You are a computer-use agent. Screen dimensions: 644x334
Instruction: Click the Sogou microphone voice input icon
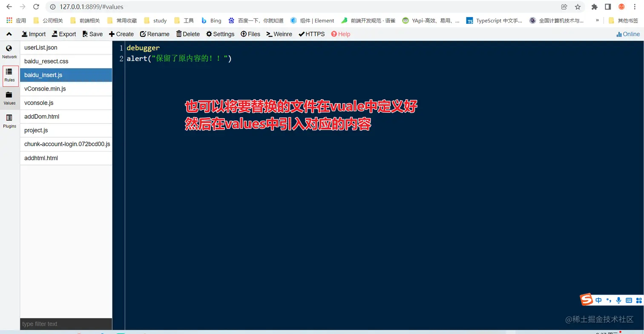tap(618, 300)
